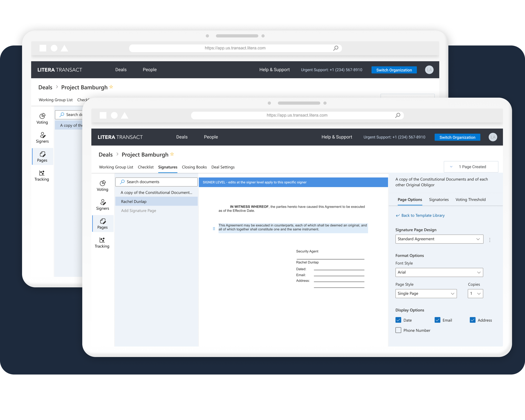Viewport: 525px width, 420px height.
Task: Uncheck the Date display option
Action: point(398,320)
